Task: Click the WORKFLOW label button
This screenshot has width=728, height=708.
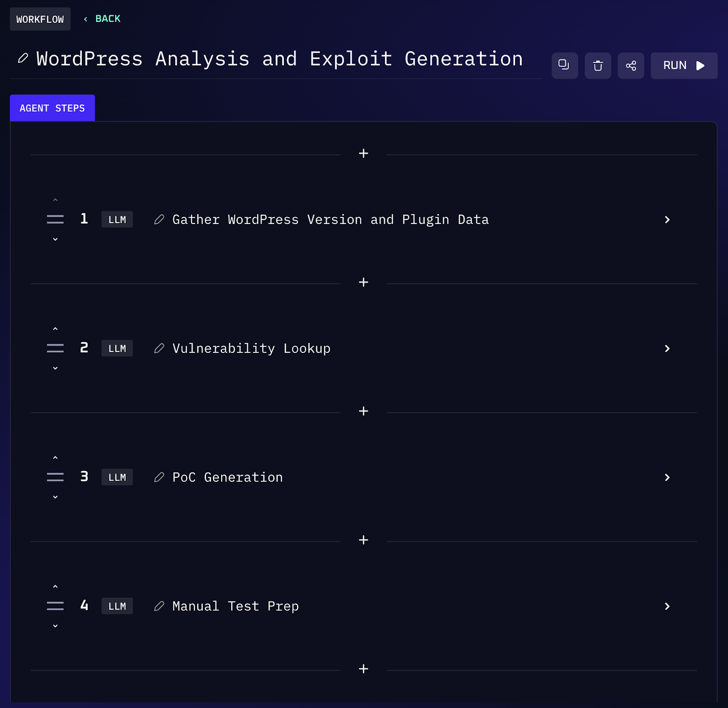Action: (x=40, y=19)
